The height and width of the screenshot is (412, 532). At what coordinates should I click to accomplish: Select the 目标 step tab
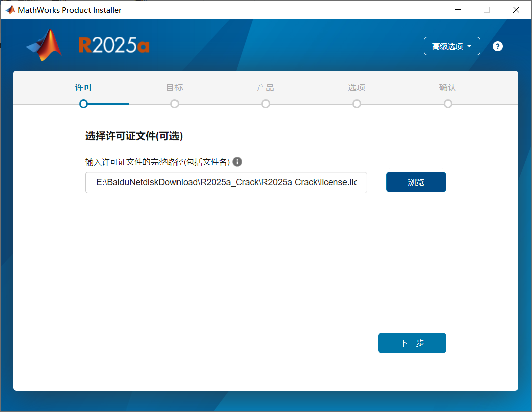pos(174,88)
